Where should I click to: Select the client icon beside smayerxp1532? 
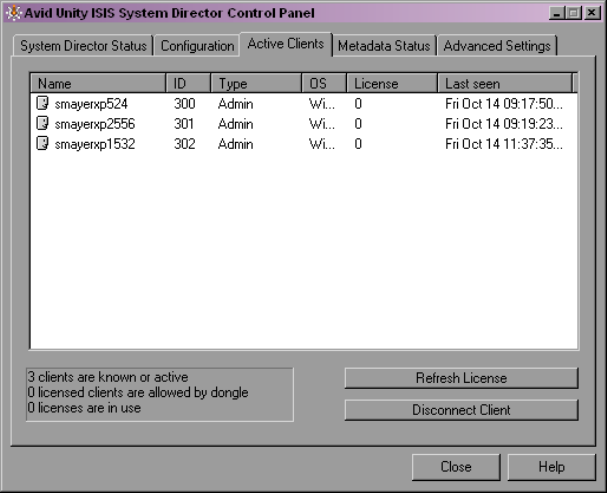tap(43, 144)
